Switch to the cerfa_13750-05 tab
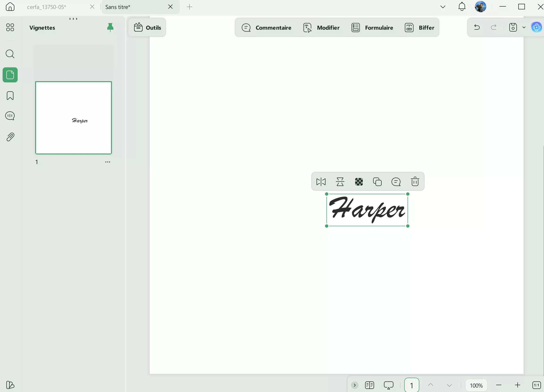Screen dimensions: 544x392 (x=47, y=7)
